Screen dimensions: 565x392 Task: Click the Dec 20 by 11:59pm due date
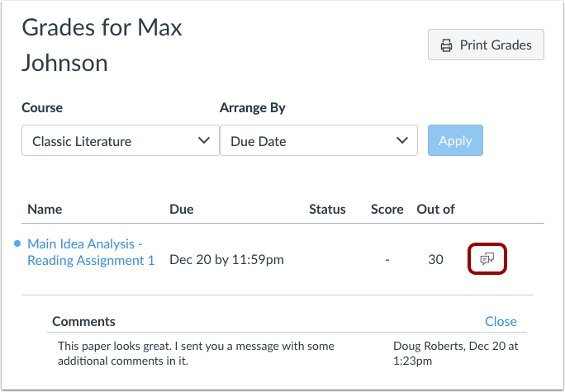[x=226, y=260]
